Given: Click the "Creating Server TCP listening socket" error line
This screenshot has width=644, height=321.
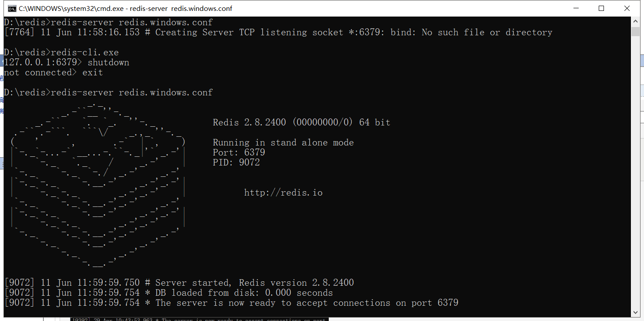Looking at the screenshot, I should coord(278,32).
